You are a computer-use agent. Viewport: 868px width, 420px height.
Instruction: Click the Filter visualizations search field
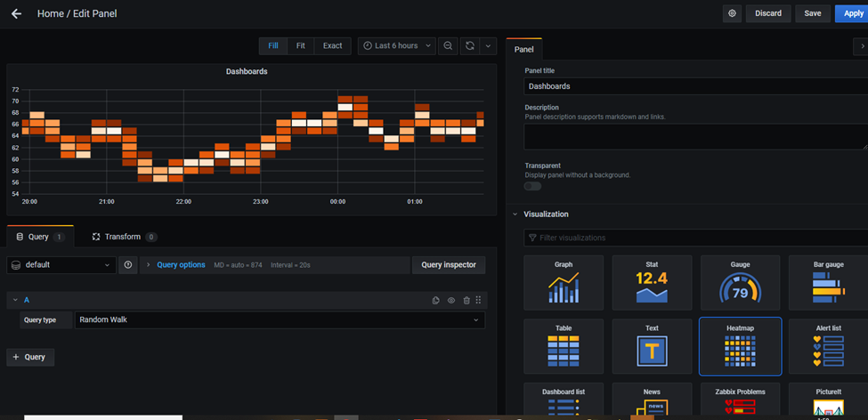[x=696, y=238]
